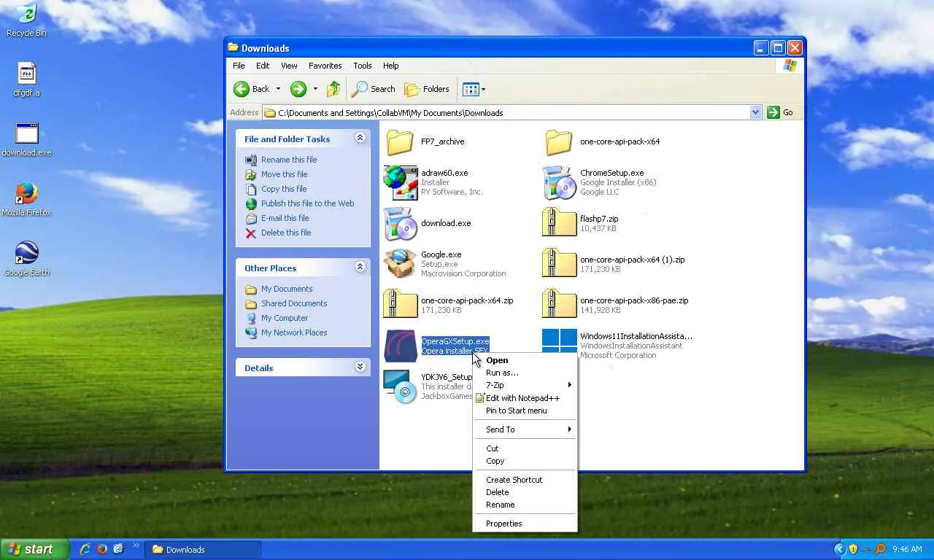Open My Network Places link
Screen dimensions: 934x560
click(293, 332)
